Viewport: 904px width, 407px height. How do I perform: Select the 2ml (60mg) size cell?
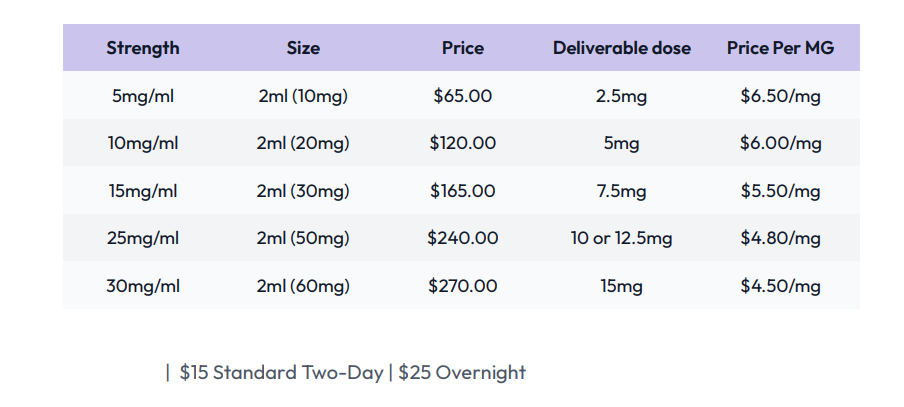click(303, 286)
